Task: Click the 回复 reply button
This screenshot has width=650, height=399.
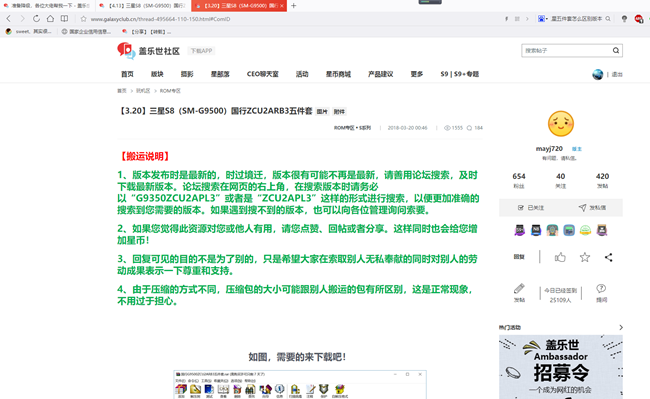Action: coord(519,257)
